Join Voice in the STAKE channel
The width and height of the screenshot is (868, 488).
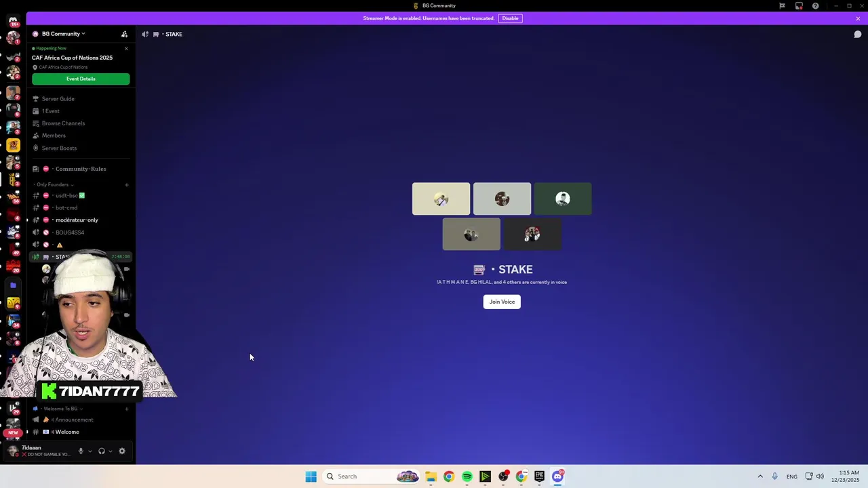[x=502, y=302]
